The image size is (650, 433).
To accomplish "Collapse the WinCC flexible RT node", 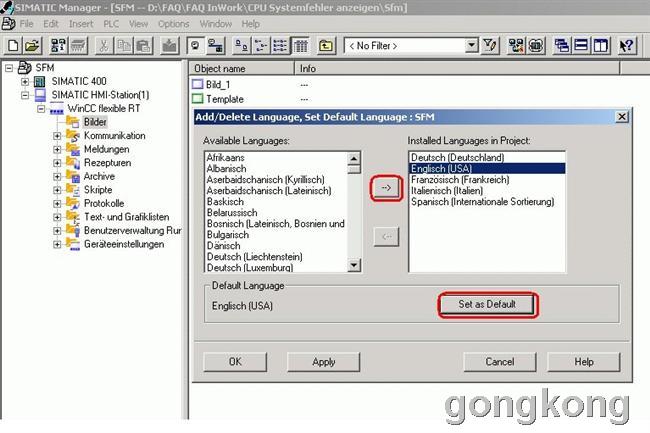I will pyautogui.click(x=41, y=109).
